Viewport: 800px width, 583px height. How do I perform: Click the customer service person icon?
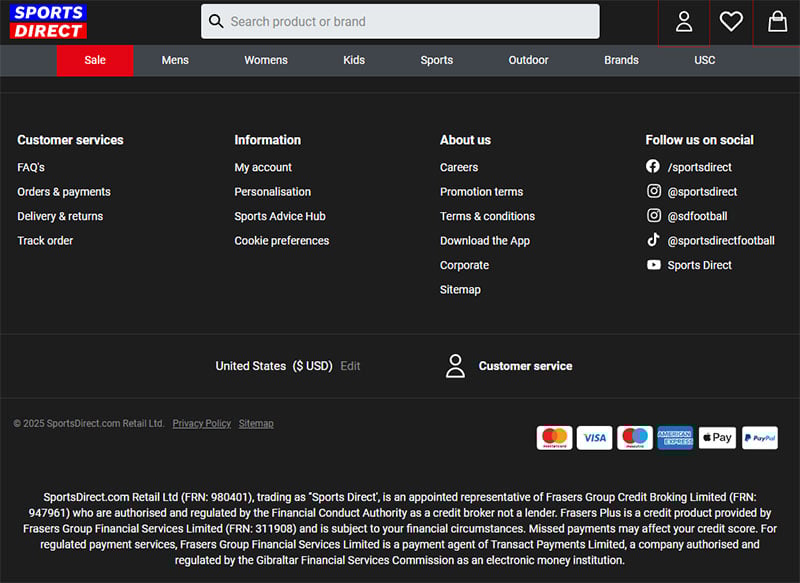(455, 366)
